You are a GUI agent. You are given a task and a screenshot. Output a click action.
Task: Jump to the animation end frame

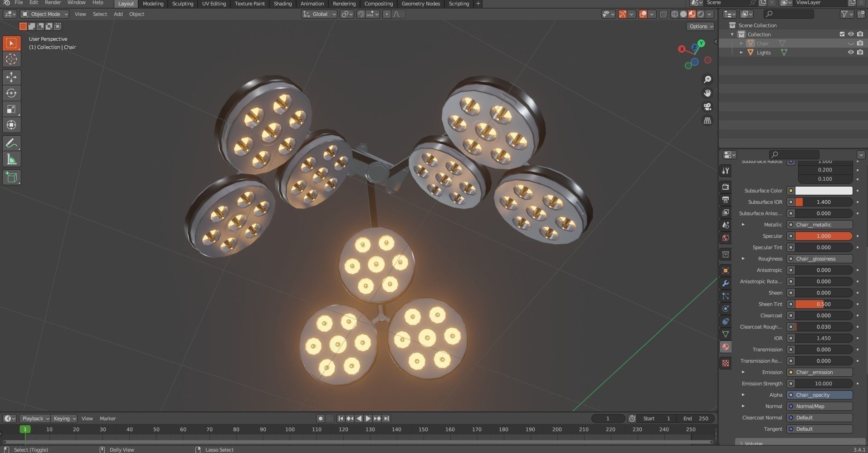pos(386,419)
